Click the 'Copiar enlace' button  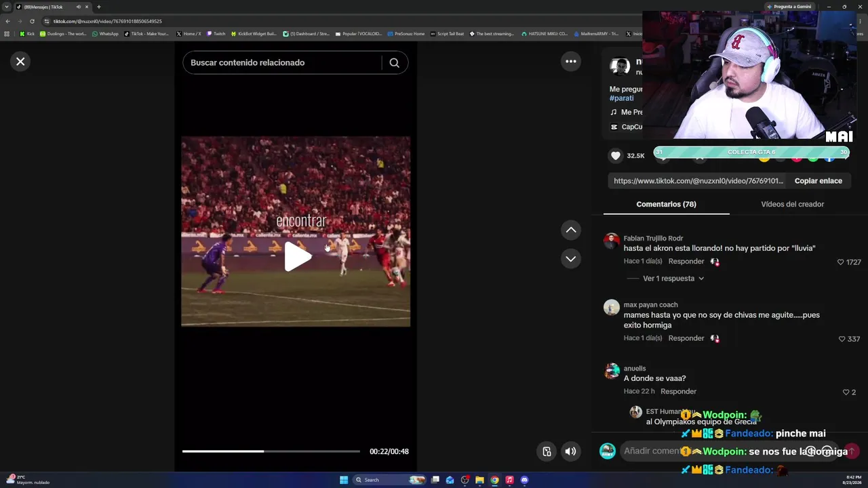(x=818, y=181)
